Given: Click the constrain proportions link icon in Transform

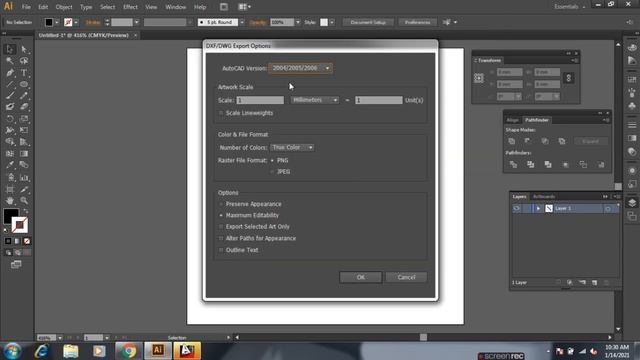Looking at the screenshot, I should [x=569, y=78].
